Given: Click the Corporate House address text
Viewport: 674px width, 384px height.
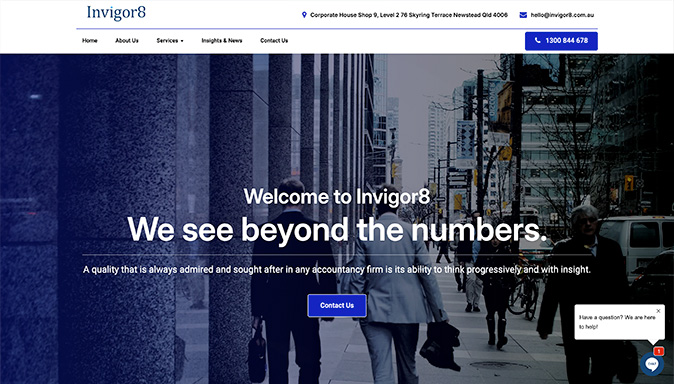Looking at the screenshot, I should point(409,15).
